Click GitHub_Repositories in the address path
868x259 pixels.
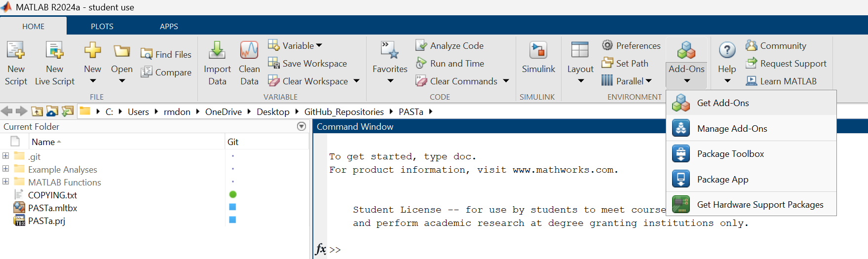point(344,112)
